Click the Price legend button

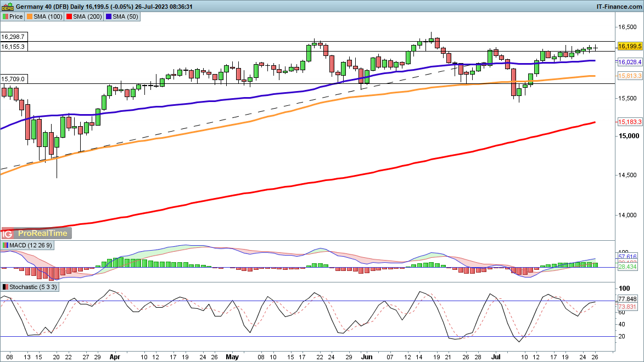(x=13, y=16)
